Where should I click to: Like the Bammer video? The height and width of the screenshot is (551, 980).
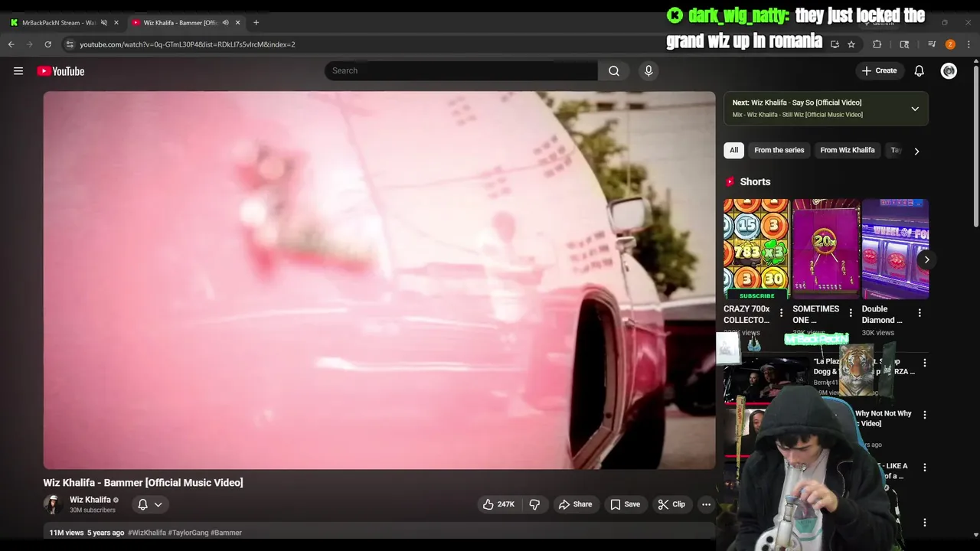[x=498, y=504]
